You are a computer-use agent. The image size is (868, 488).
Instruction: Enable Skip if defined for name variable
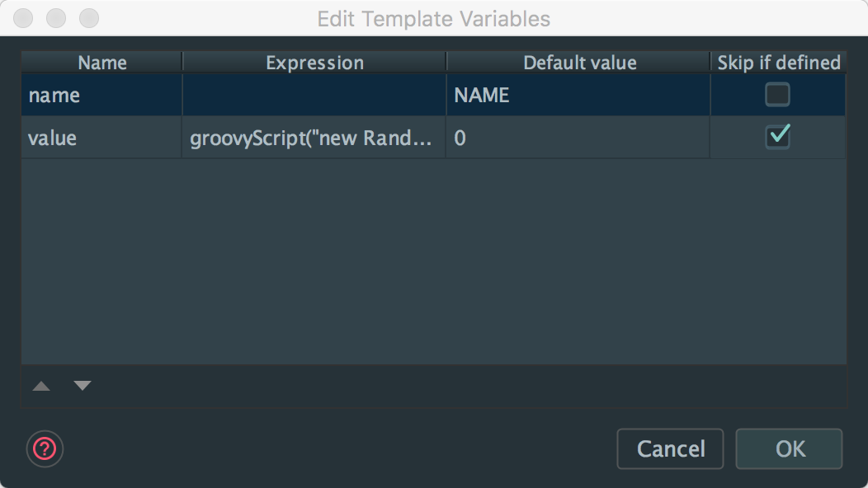[777, 95]
